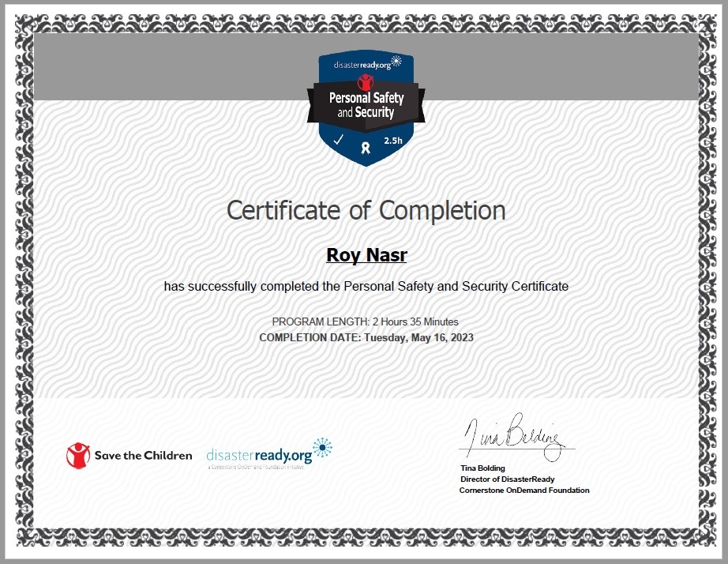The image size is (728, 564).
Task: Click the PROGRAM LENGTH text line
Action: coord(365,321)
